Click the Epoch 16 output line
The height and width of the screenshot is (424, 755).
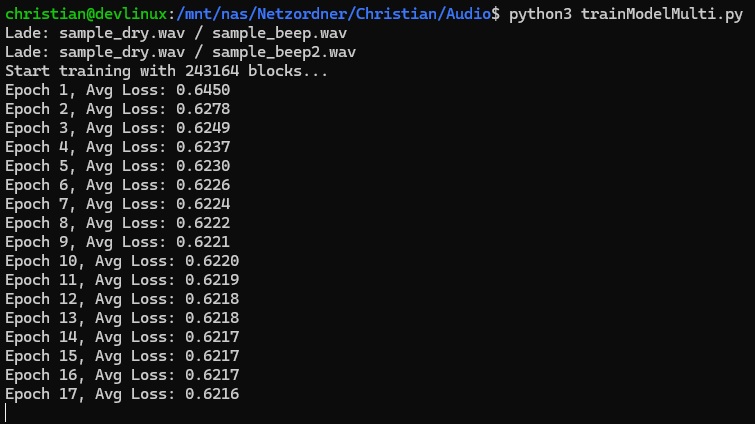pyautogui.click(x=122, y=375)
